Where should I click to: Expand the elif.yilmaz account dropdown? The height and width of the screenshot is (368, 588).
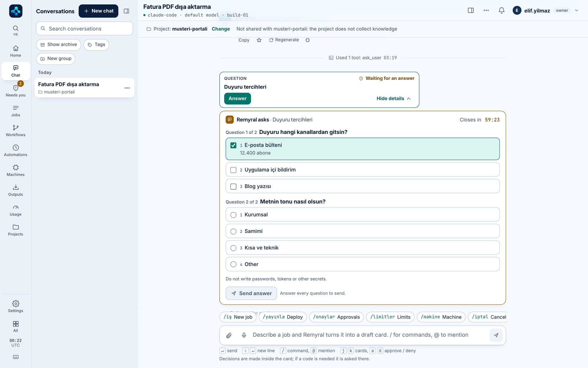pos(577,10)
